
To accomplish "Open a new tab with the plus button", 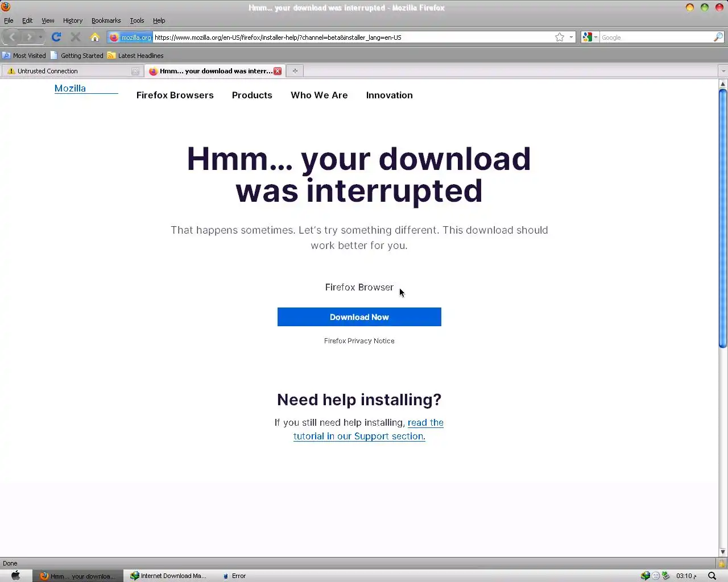I will (295, 71).
